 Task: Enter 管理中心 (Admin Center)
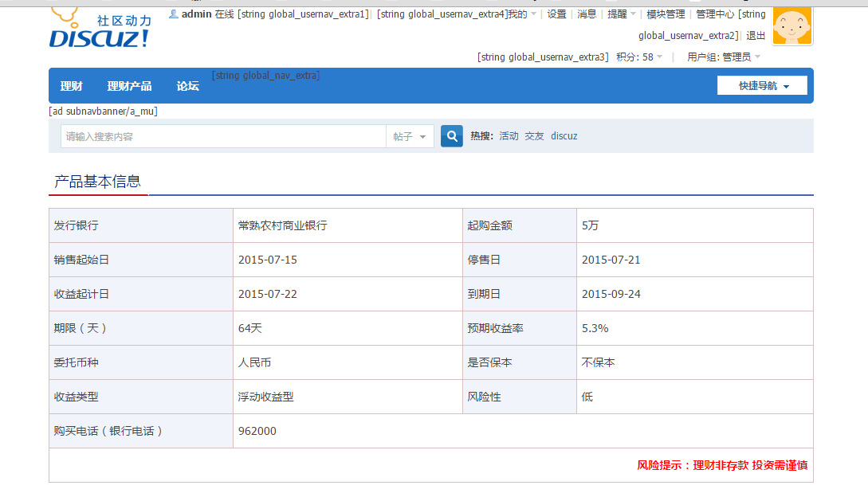713,14
